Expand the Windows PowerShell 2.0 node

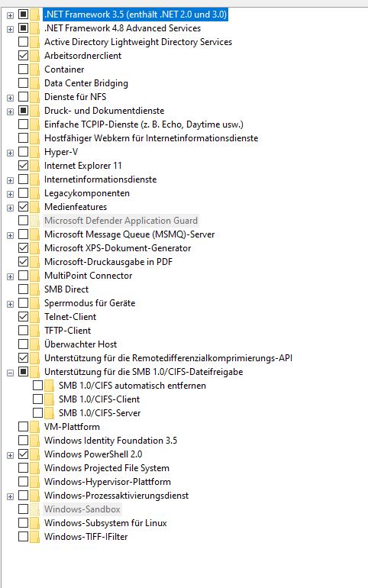click(10, 455)
